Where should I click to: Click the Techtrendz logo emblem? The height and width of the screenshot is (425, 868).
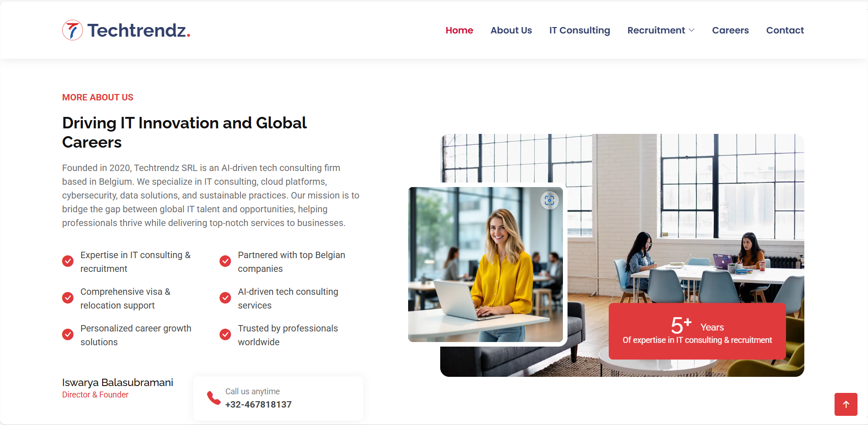point(72,30)
